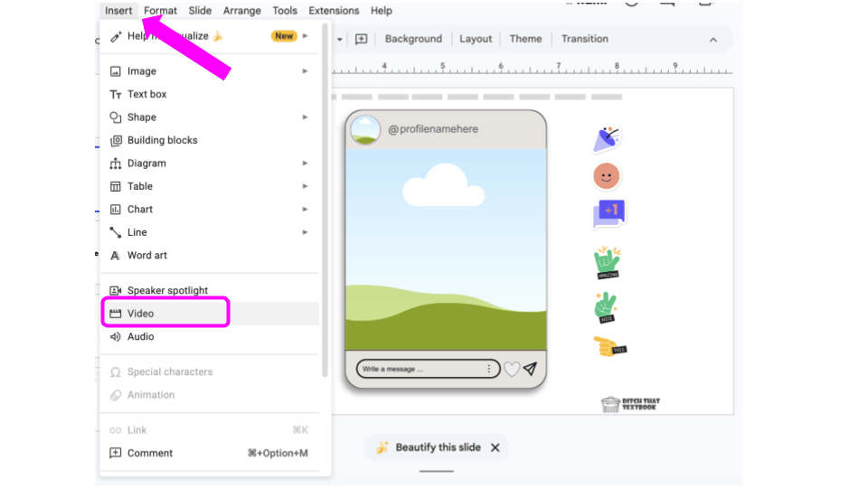Choose Image from the Insert menu
868x488 pixels.
coord(210,71)
